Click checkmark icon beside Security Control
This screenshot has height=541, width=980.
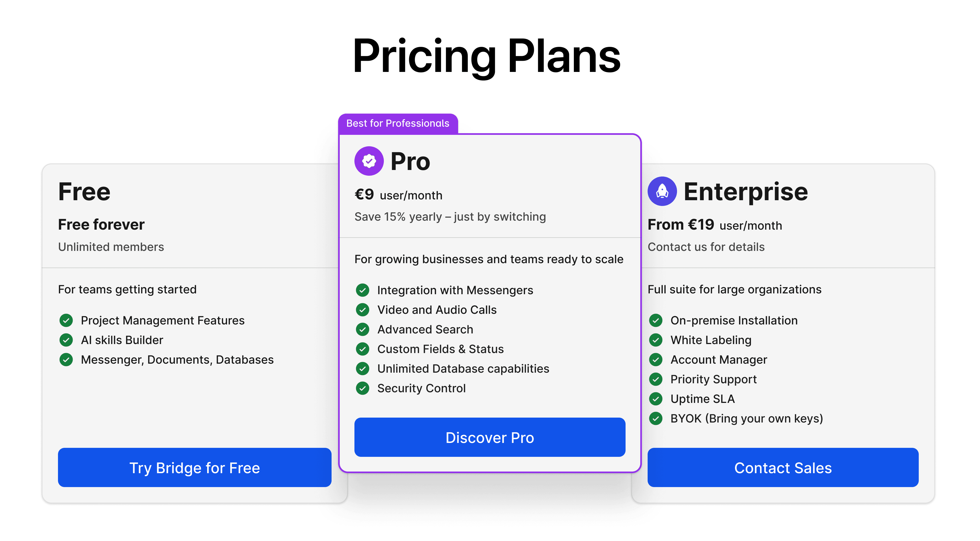(x=363, y=388)
